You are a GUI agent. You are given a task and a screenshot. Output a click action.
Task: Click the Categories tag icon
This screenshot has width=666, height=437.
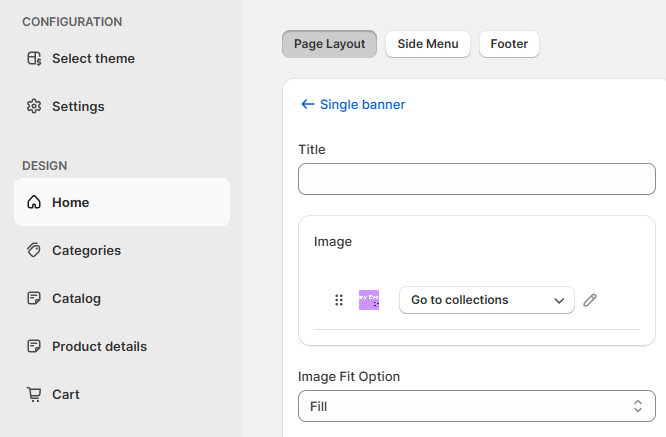34,250
